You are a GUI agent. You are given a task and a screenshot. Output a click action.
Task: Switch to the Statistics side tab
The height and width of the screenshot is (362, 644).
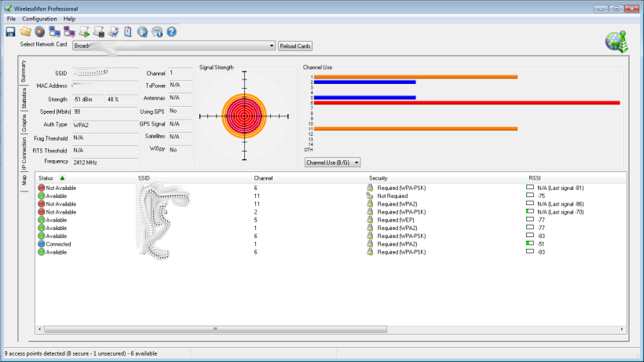coord(24,98)
